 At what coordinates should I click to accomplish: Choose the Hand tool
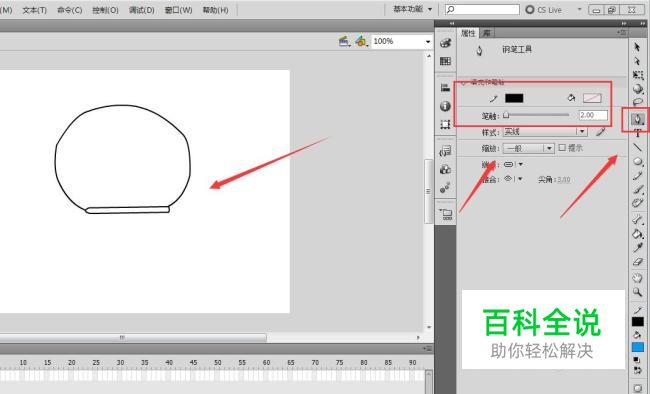point(638,278)
